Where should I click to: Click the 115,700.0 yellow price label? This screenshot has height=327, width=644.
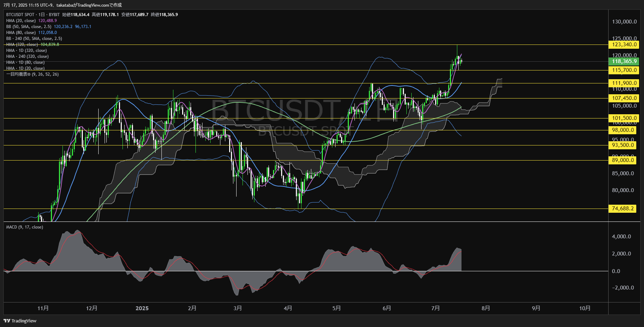coord(624,70)
